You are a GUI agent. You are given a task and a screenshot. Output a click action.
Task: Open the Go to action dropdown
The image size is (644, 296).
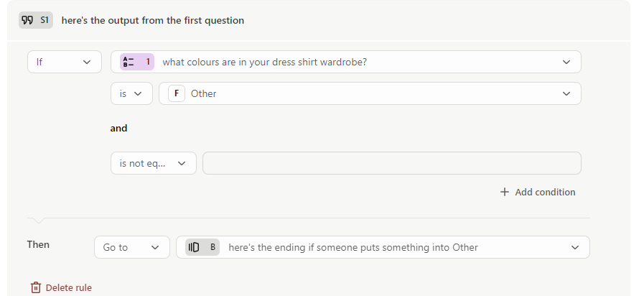point(132,247)
